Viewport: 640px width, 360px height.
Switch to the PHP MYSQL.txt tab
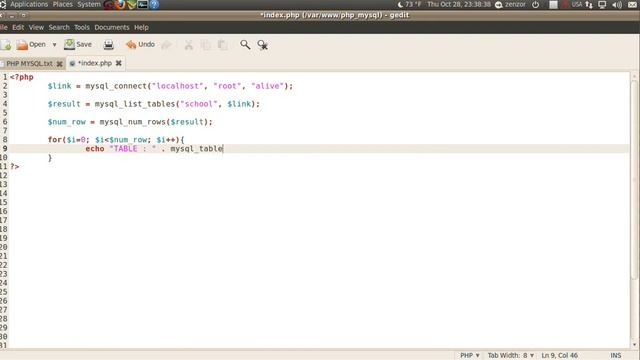tap(29, 64)
